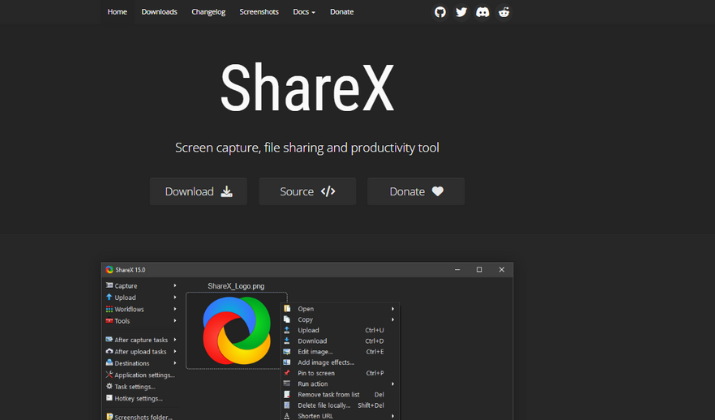Open the Screenshots page
The image size is (715, 420).
pyautogui.click(x=259, y=12)
